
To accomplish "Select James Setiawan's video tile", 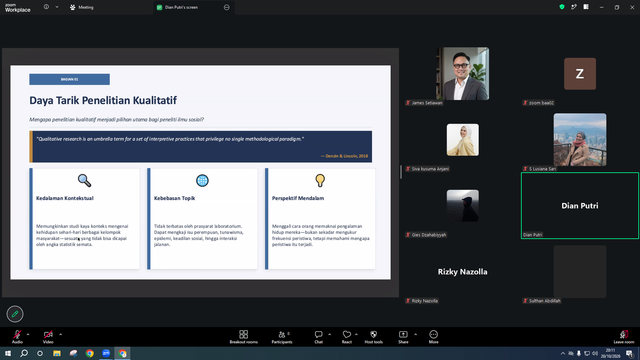I will click(462, 73).
